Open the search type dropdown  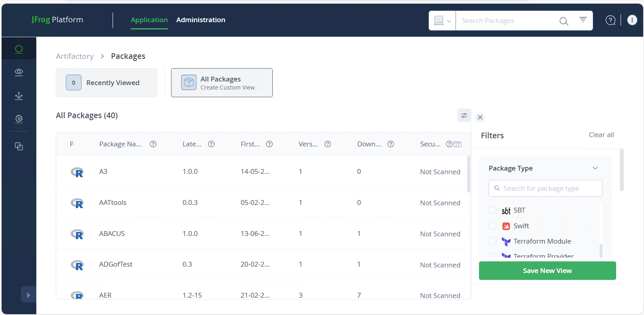[x=442, y=21]
